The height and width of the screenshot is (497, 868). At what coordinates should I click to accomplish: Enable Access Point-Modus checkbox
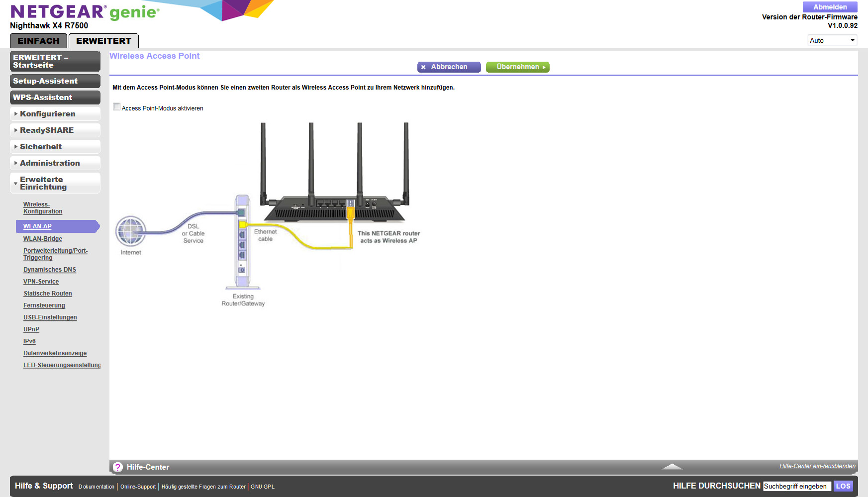point(117,107)
